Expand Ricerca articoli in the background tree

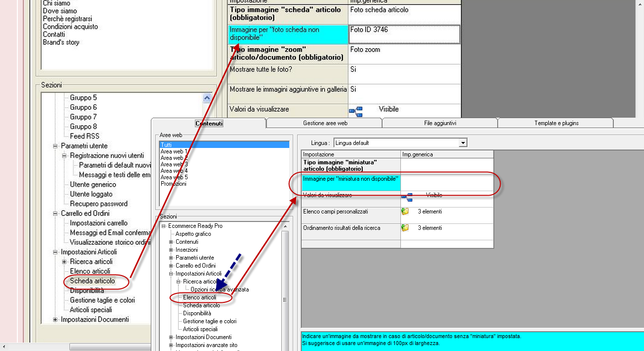64,262
